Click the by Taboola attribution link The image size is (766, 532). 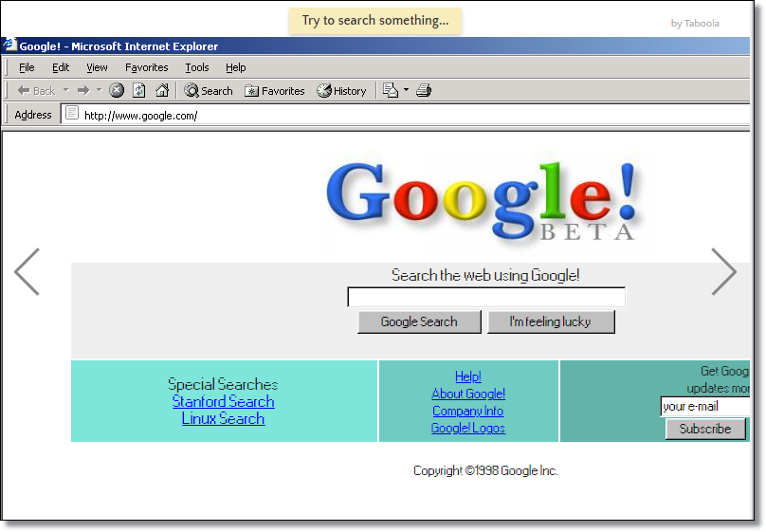tap(695, 23)
